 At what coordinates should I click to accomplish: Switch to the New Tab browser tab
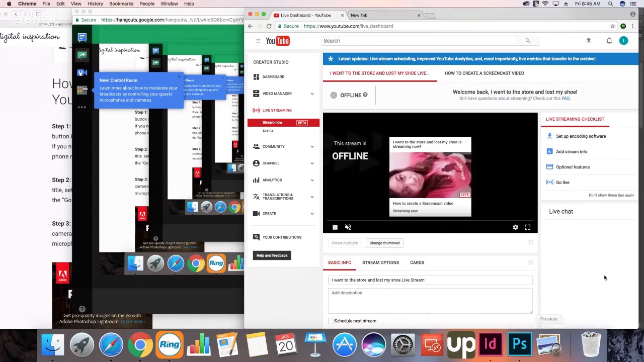383,15
